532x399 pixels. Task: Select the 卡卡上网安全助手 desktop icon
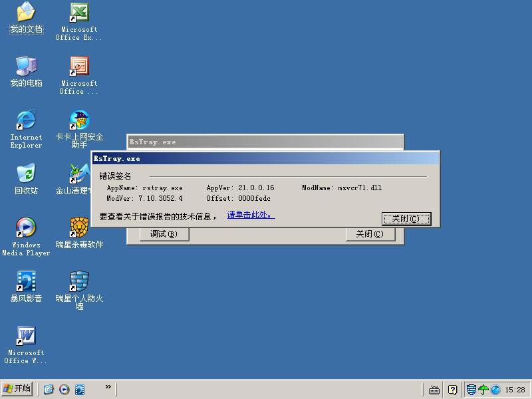(80, 120)
